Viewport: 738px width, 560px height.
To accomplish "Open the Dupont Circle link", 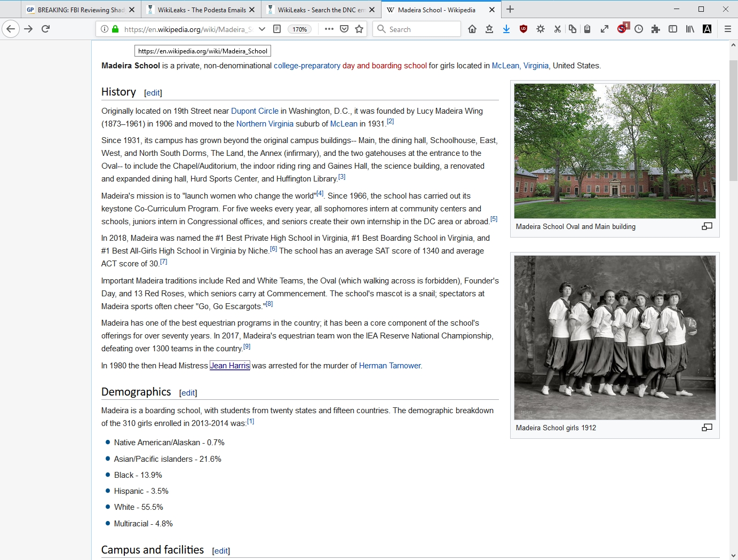I will point(255,111).
